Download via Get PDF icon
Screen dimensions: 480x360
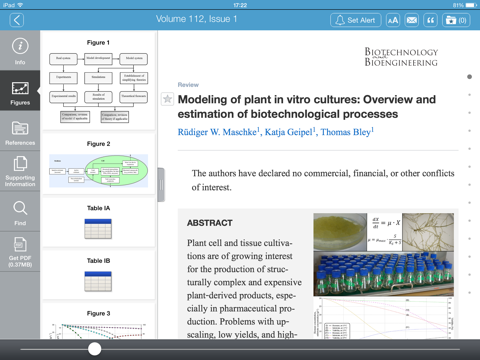[x=20, y=252]
